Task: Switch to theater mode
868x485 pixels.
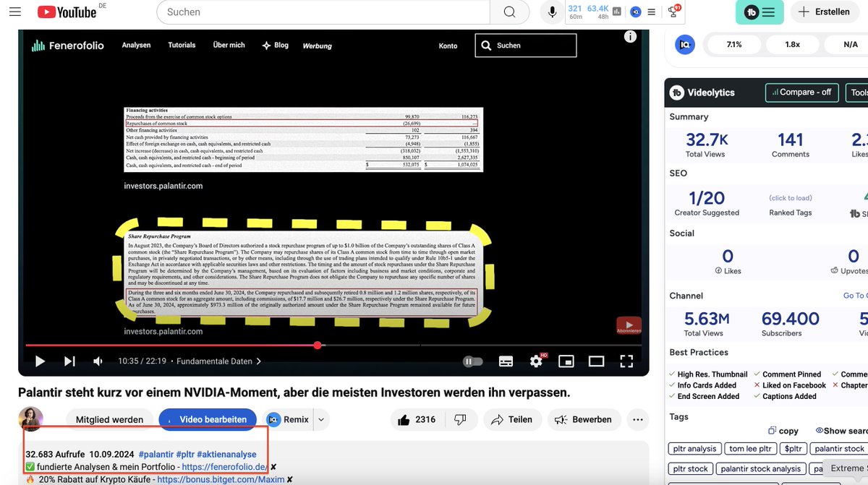Action: click(596, 361)
